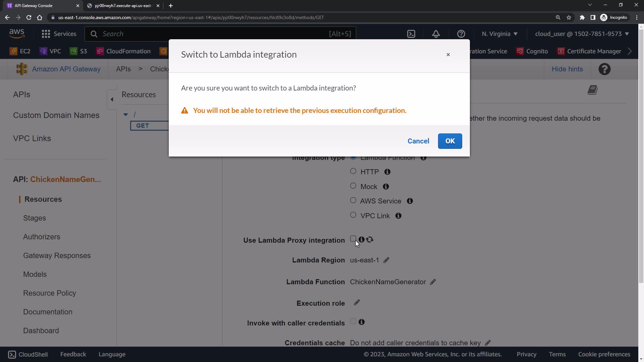The height and width of the screenshot is (362, 644).
Task: Select the AWS Service integration radio button
Action: click(x=353, y=200)
